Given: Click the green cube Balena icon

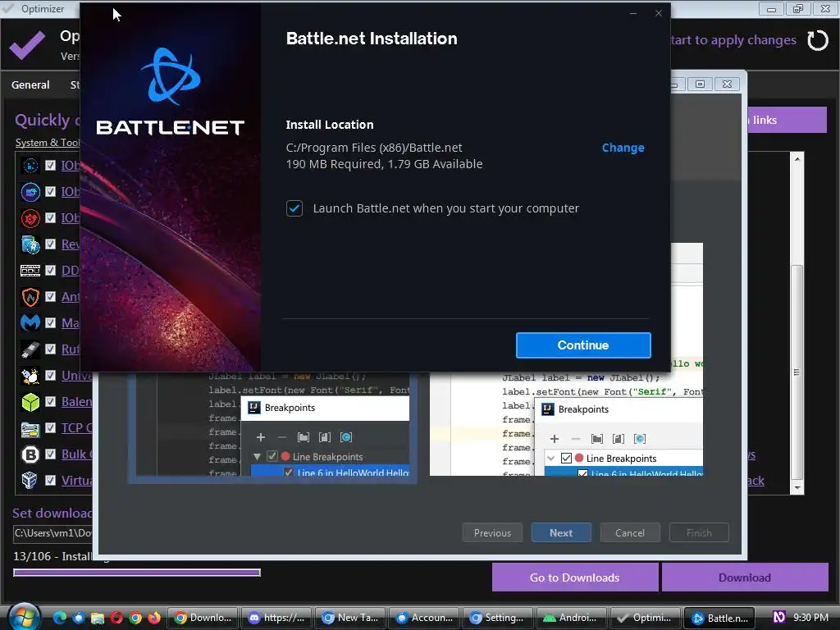Looking at the screenshot, I should (x=30, y=402).
